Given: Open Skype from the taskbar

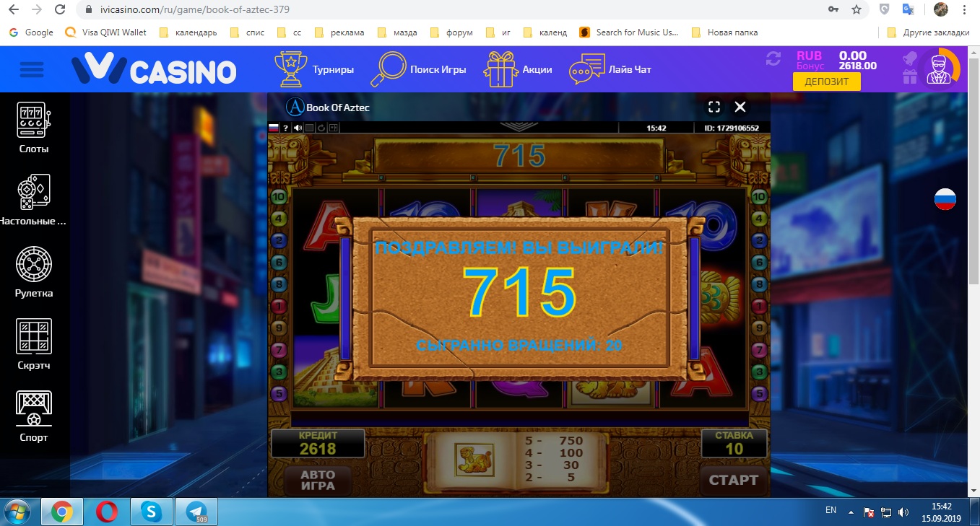Looking at the screenshot, I should [x=152, y=512].
